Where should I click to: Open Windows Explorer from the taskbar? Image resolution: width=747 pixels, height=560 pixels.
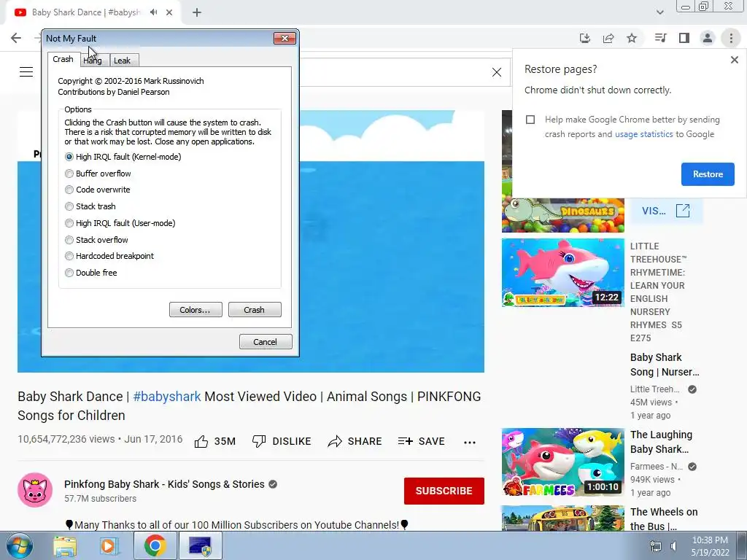click(65, 545)
